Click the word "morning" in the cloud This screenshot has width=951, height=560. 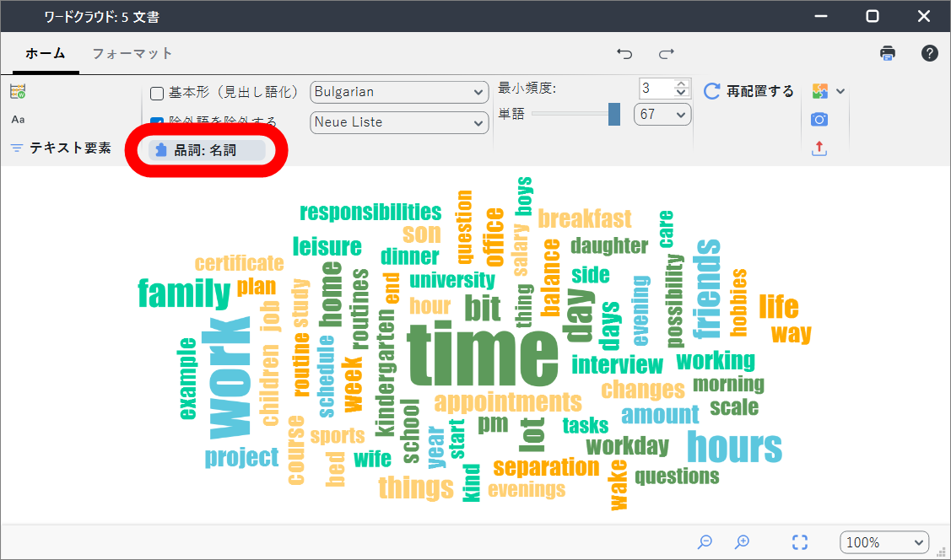tap(728, 385)
